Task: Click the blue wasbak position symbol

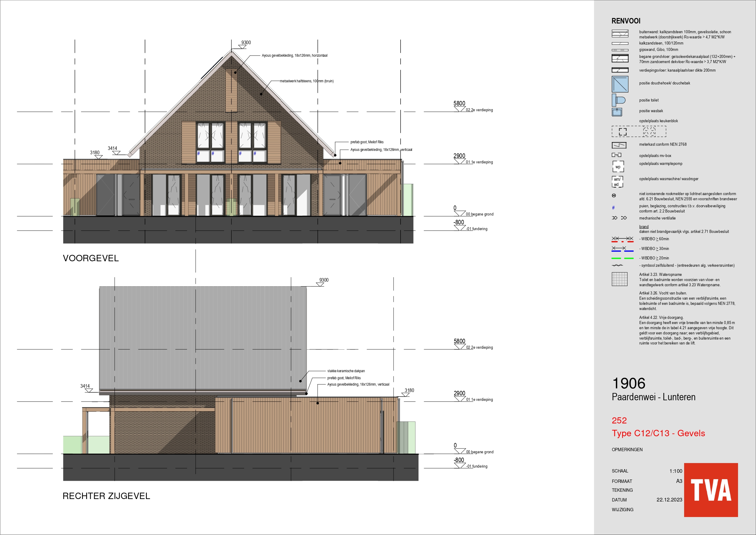Action: click(x=617, y=112)
